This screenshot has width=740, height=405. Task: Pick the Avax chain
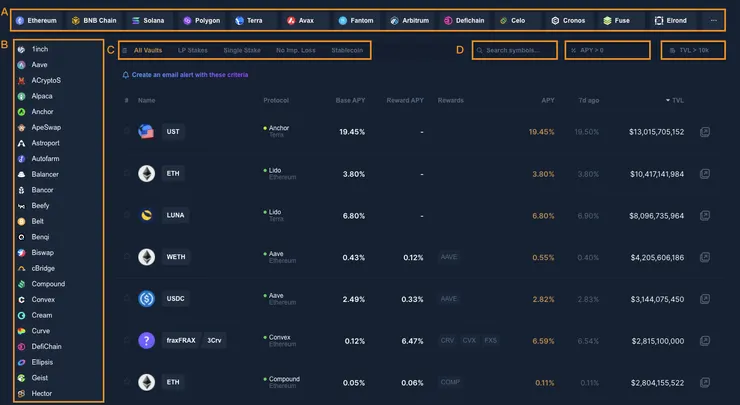coord(301,21)
